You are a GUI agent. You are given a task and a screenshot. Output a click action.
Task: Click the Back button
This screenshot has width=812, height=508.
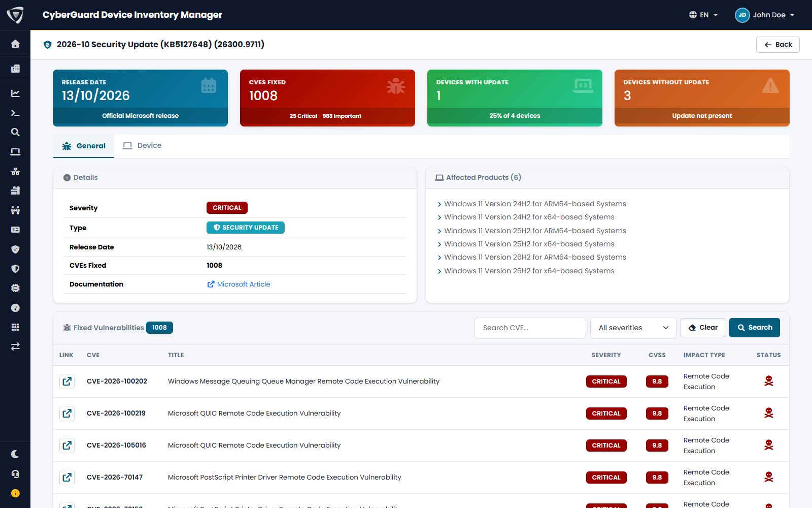(778, 45)
